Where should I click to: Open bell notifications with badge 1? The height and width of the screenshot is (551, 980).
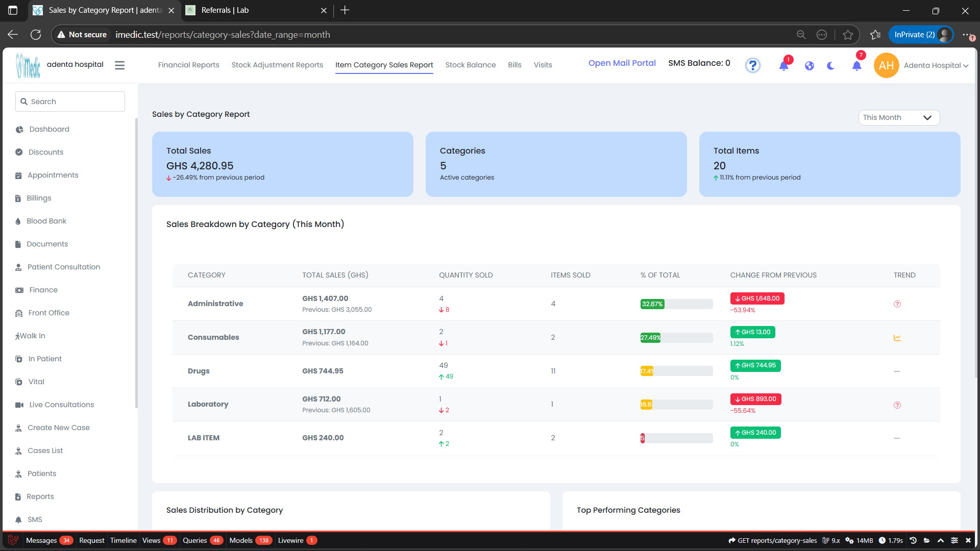pyautogui.click(x=784, y=66)
